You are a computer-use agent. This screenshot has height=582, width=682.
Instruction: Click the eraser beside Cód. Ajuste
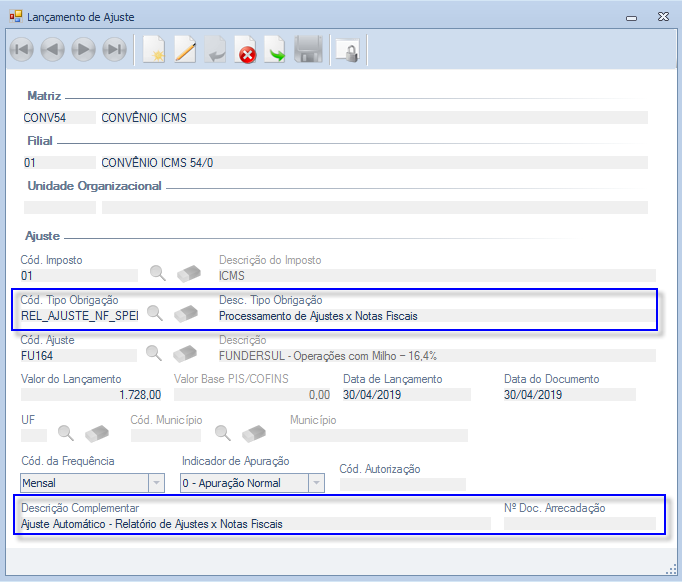(187, 353)
